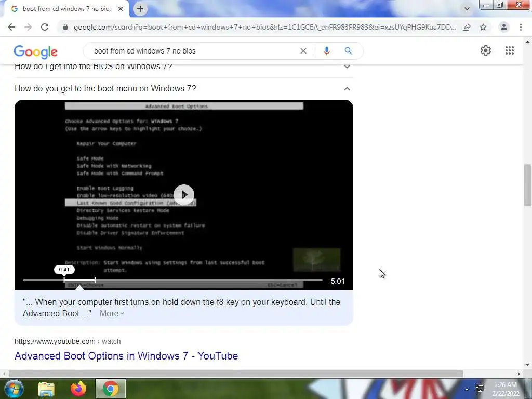Open Google settings gear
Screen dimensions: 532x399
486,50
